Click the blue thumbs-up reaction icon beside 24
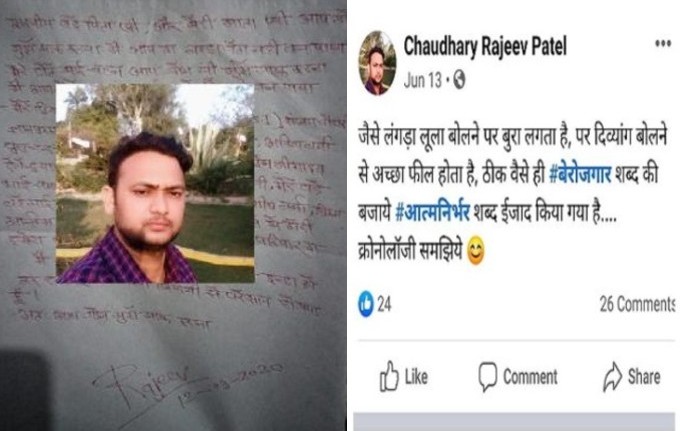The image size is (680, 431). (x=366, y=304)
